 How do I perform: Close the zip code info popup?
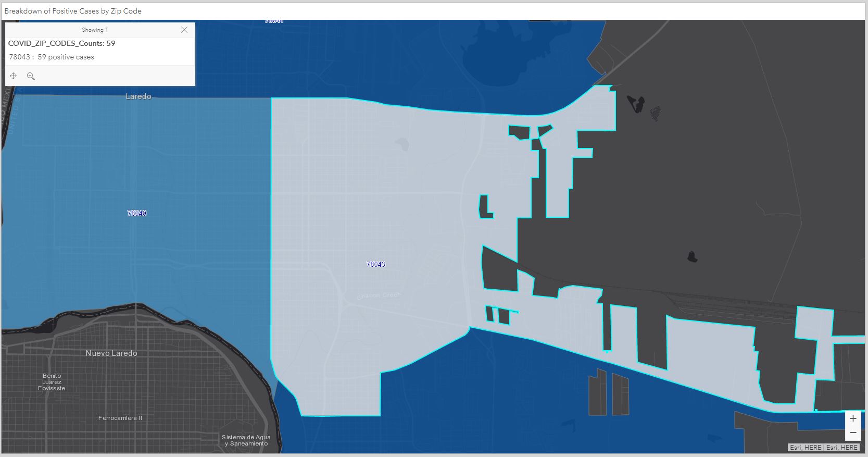click(184, 30)
